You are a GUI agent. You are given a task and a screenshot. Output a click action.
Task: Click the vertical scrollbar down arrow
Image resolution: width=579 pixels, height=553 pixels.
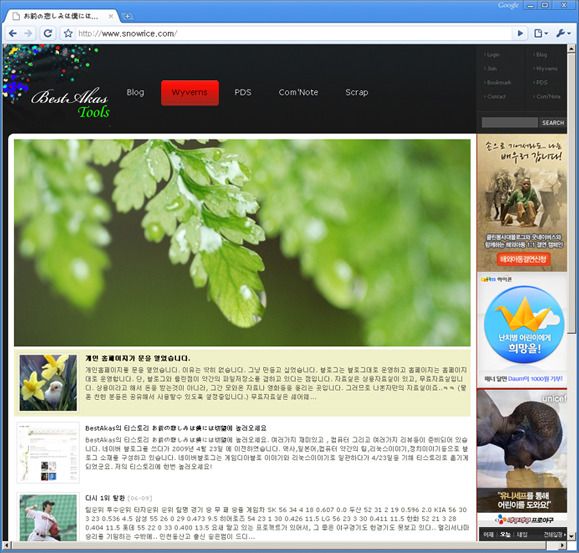point(571,536)
